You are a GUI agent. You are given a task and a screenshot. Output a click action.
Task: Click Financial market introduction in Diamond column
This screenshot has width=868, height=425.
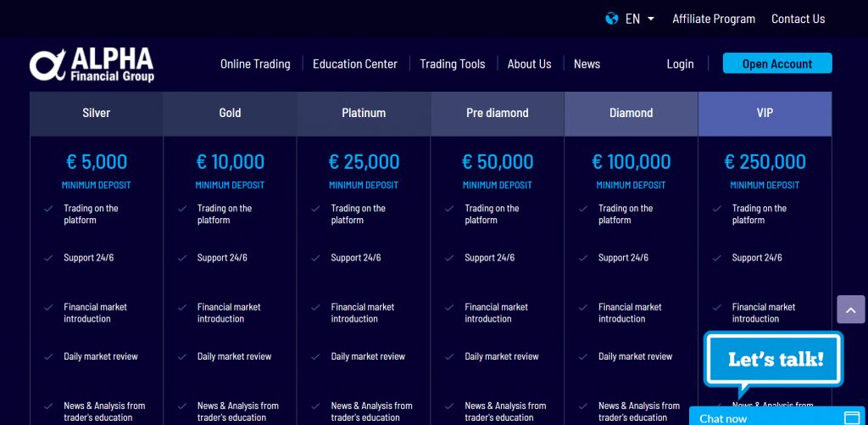630,313
